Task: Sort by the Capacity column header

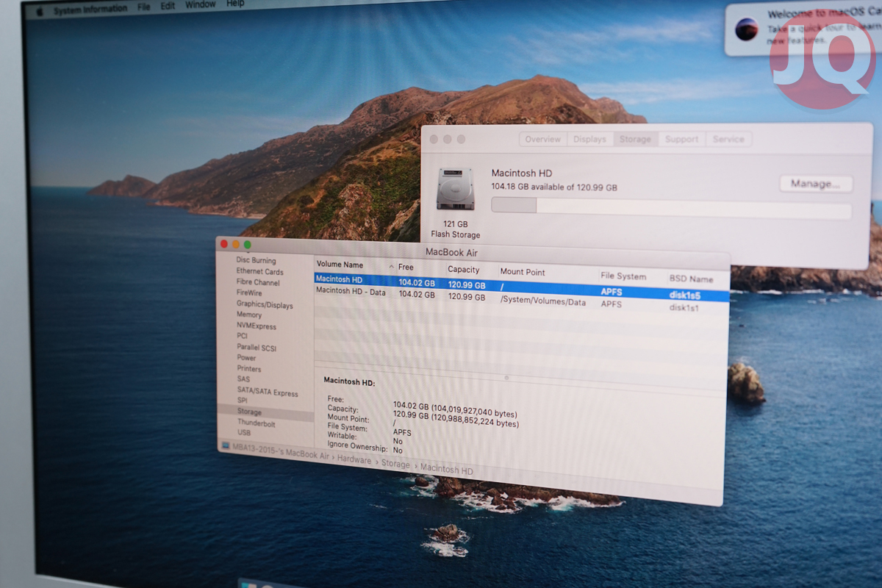Action: pos(463,270)
